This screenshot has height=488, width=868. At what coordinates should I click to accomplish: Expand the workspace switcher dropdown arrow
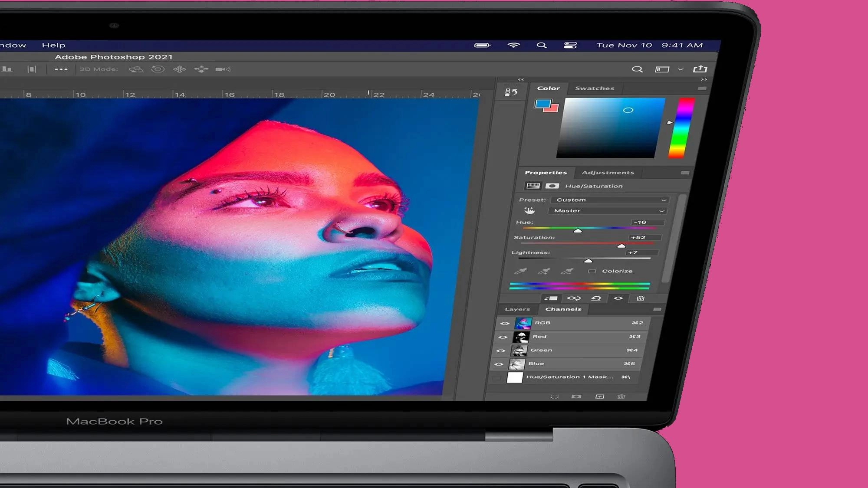(x=681, y=69)
